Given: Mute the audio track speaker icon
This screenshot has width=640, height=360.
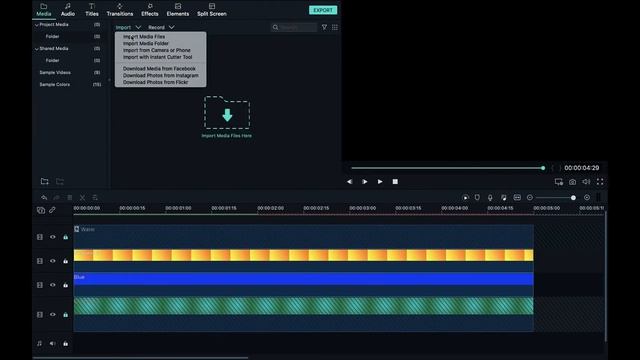Looking at the screenshot, I should pos(53,344).
